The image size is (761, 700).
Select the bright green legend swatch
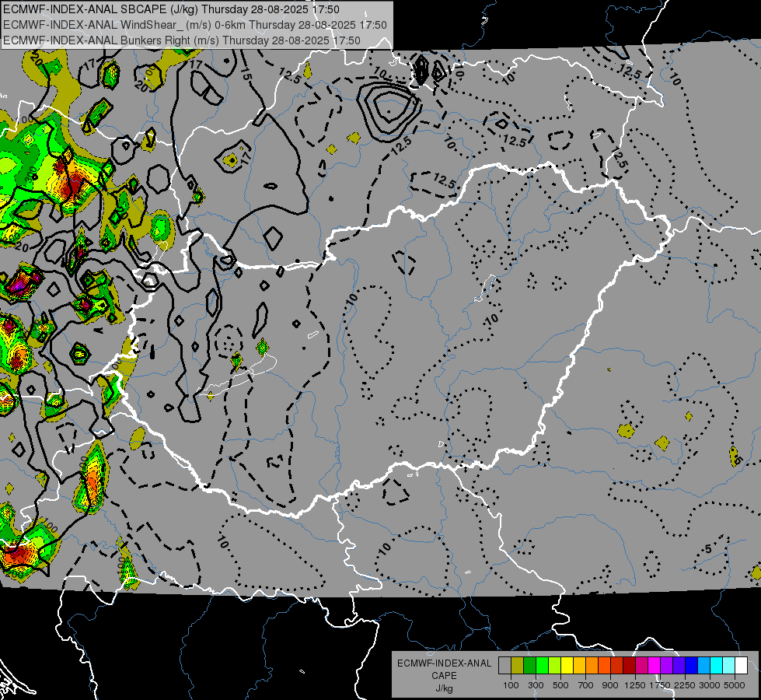tap(542, 666)
